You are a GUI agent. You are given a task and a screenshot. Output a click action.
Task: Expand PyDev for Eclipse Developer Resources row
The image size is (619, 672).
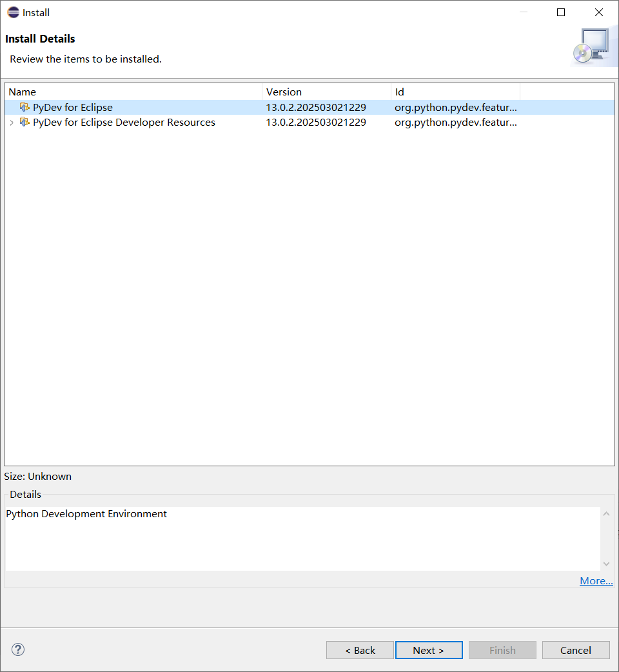coord(12,123)
